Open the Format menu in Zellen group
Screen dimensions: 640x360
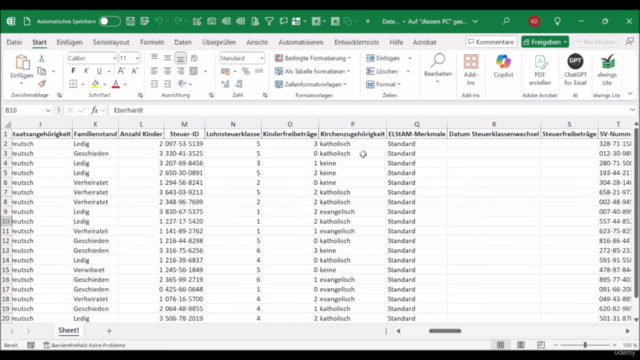[x=384, y=84]
